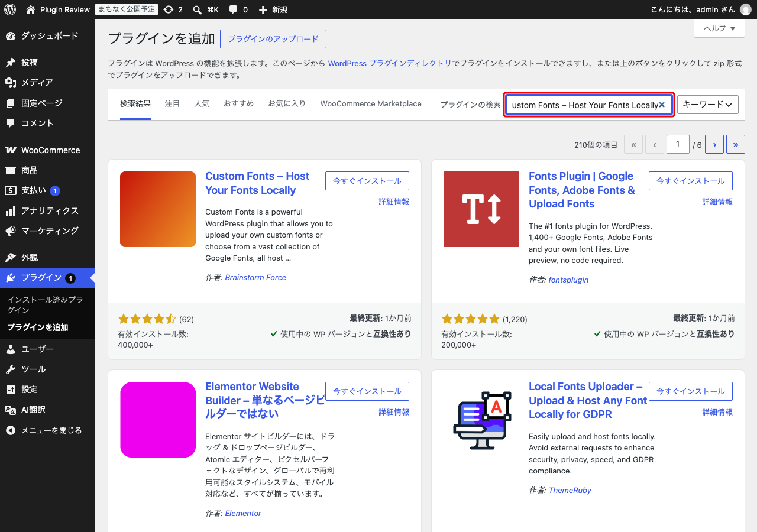757x532 pixels.
Task: Open 固定ページ menu
Action: pyautogui.click(x=47, y=103)
